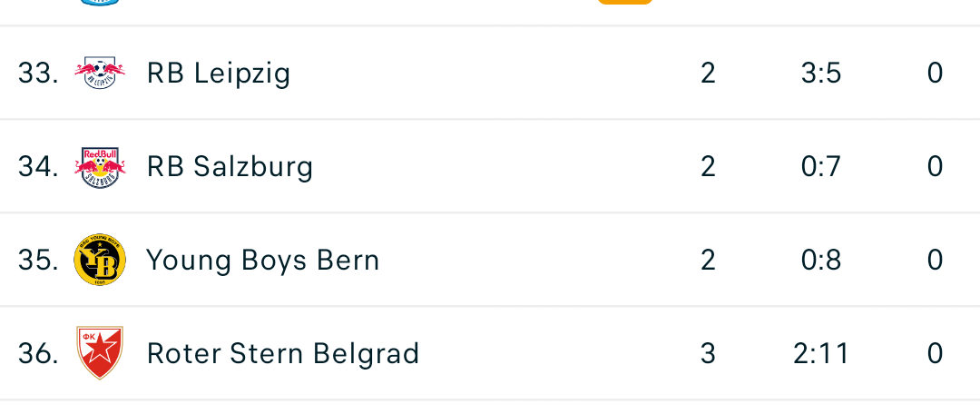Click RB Leipzig's points value 0
Screen dimensions: 980x414
tap(935, 73)
